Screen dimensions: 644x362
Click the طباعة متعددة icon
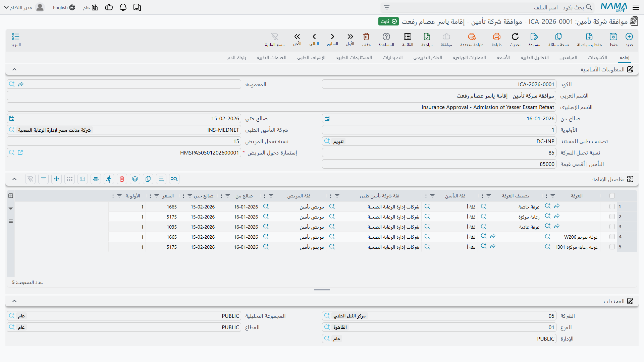point(472,37)
